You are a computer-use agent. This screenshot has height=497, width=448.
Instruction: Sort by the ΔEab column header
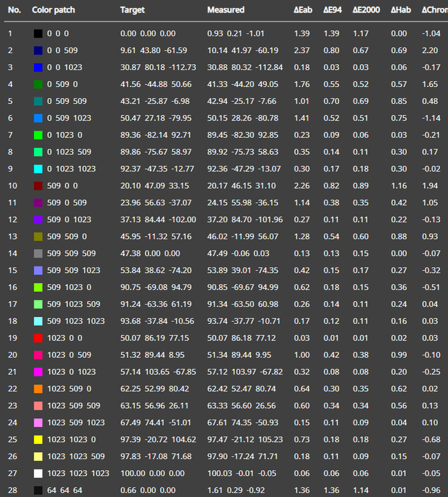[303, 10]
